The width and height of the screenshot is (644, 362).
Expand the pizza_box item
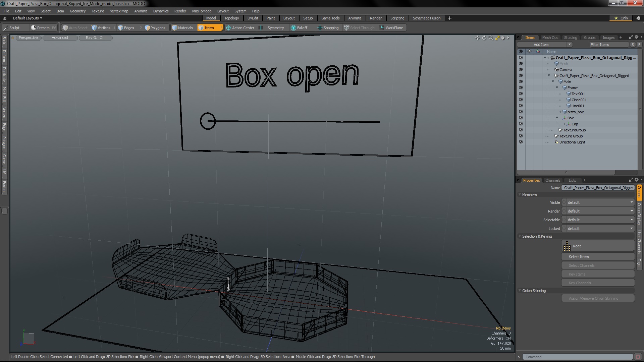[x=560, y=112]
